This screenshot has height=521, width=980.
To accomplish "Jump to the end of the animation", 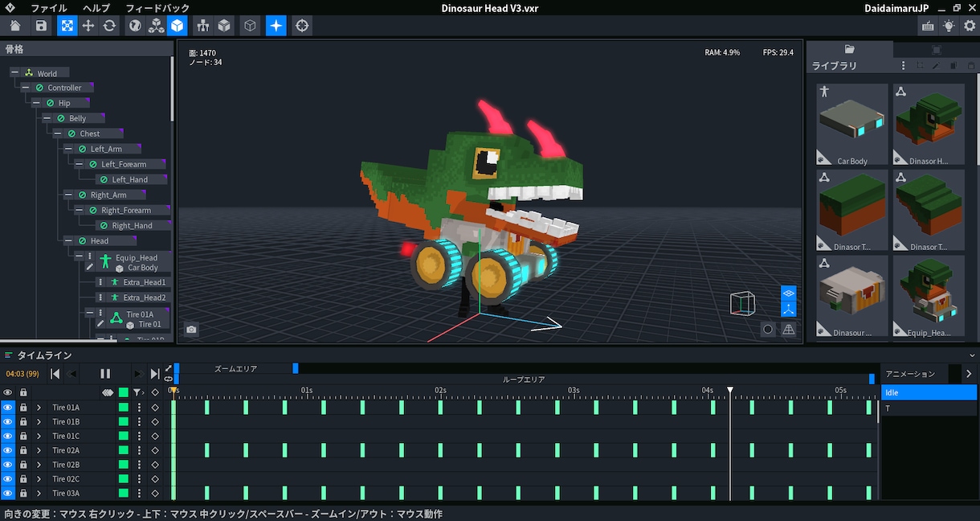I will coord(155,374).
